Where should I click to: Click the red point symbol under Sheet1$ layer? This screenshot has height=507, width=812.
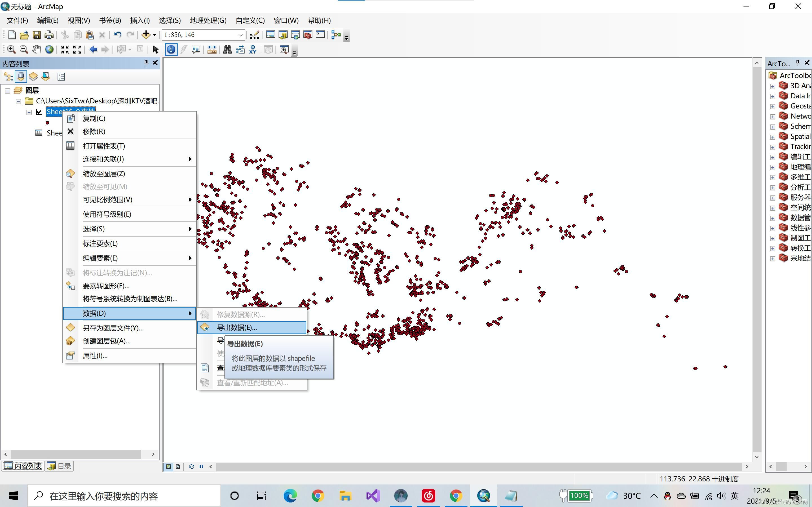pos(47,123)
